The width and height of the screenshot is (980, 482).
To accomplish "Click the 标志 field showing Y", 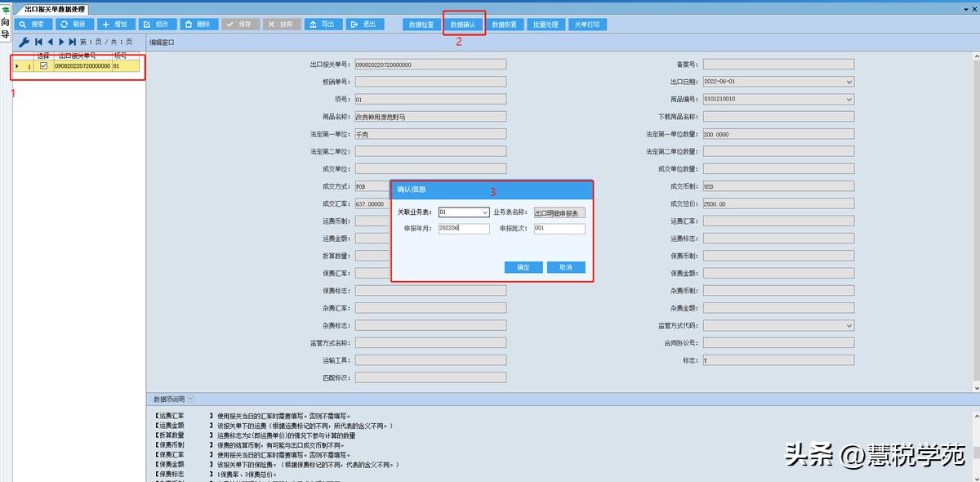I will click(778, 360).
